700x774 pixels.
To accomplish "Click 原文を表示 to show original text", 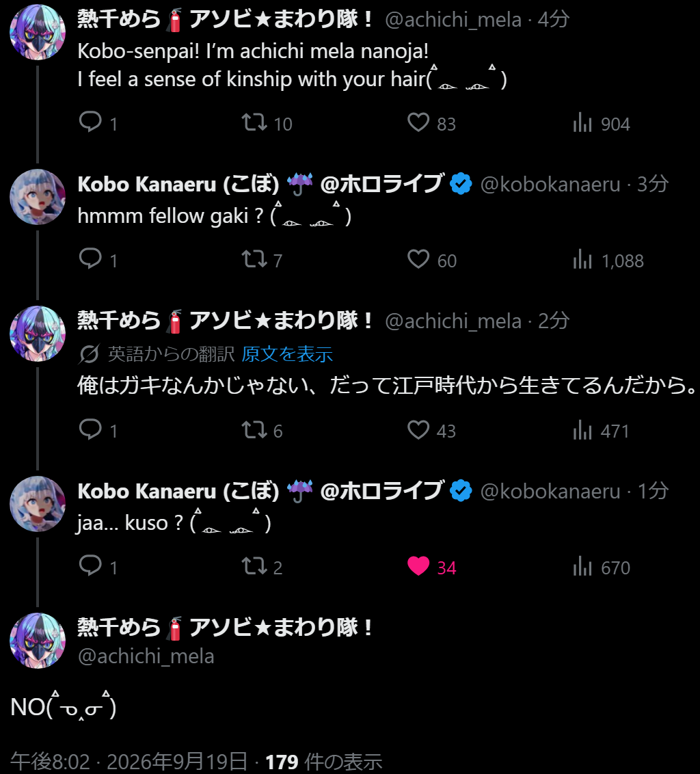I will click(x=287, y=354).
